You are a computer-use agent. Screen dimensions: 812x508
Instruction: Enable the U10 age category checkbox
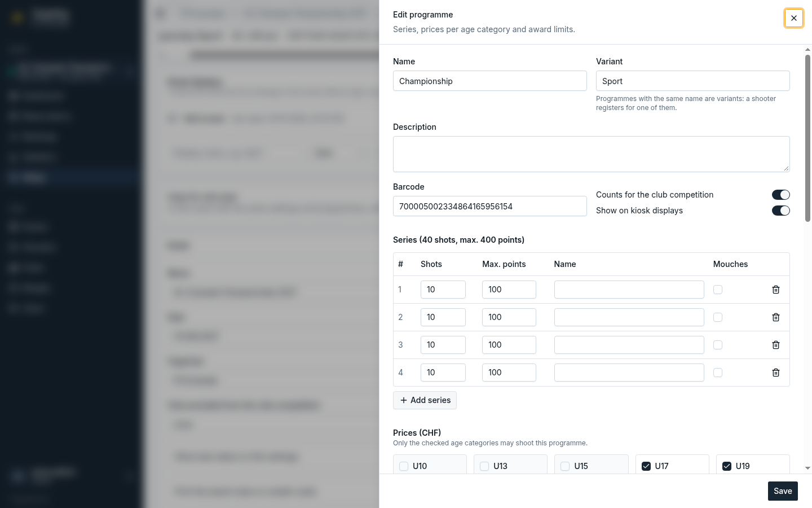point(404,466)
